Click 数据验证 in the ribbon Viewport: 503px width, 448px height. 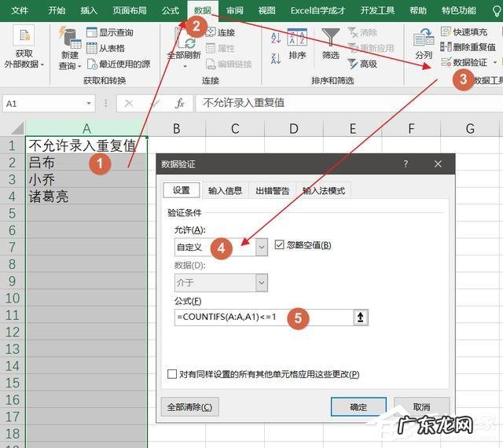(x=464, y=62)
